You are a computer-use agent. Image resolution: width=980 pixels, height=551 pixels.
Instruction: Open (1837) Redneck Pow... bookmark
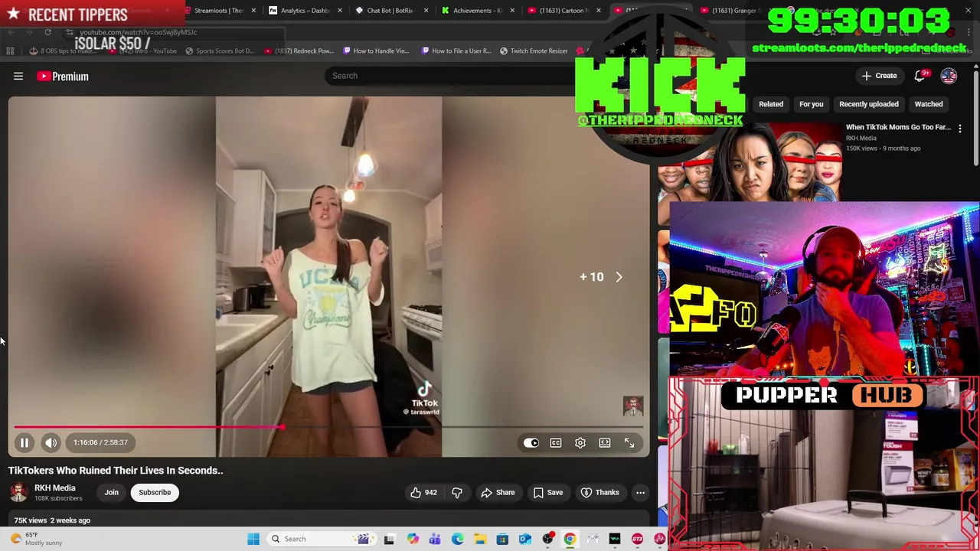[x=299, y=51]
